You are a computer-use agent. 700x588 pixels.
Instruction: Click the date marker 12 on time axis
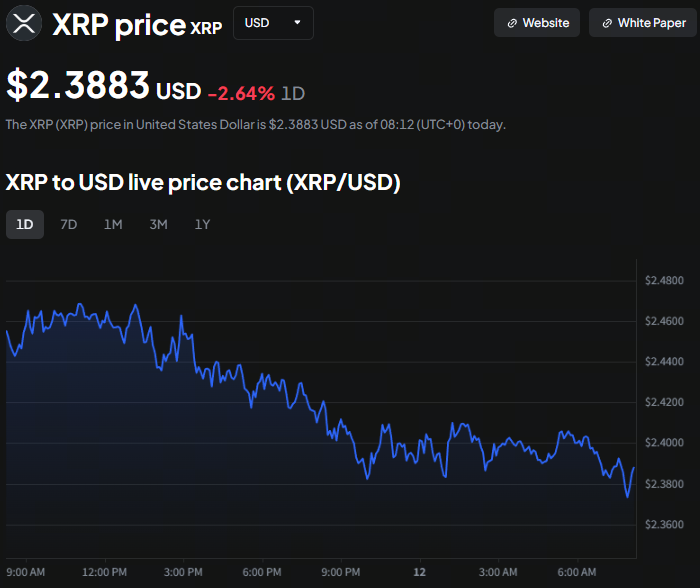pyautogui.click(x=420, y=572)
